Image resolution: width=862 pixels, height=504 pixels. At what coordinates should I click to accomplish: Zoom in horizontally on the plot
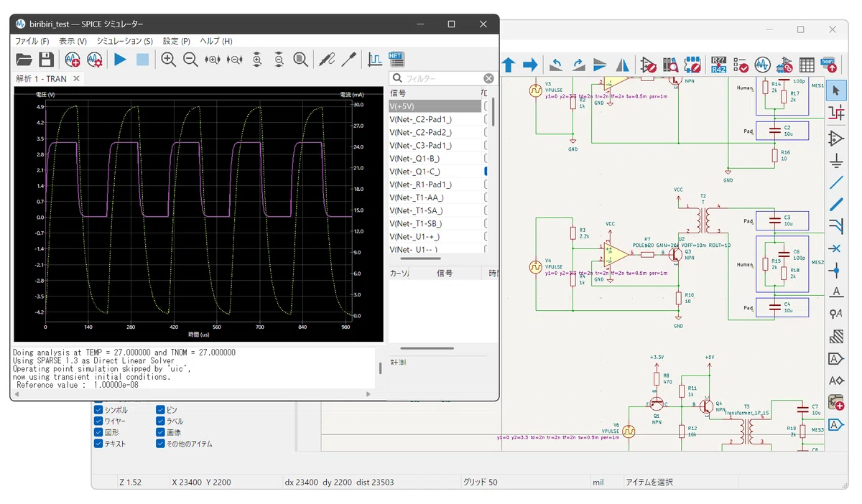click(213, 60)
